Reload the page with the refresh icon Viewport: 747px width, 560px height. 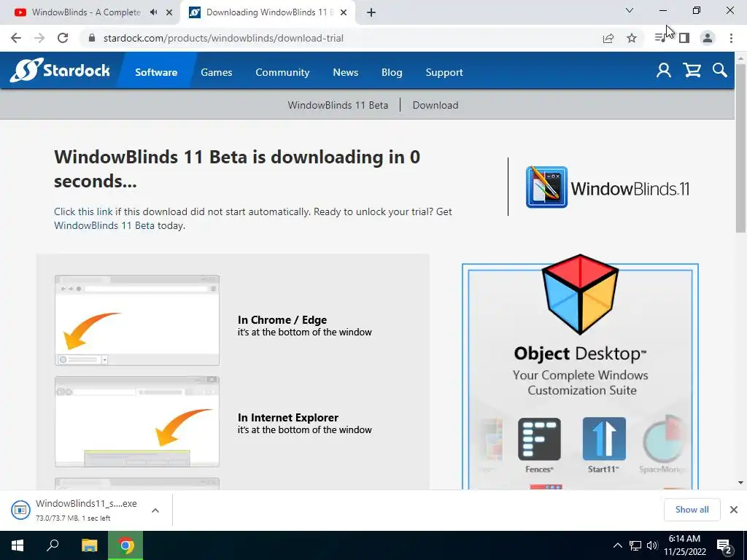pyautogui.click(x=63, y=38)
